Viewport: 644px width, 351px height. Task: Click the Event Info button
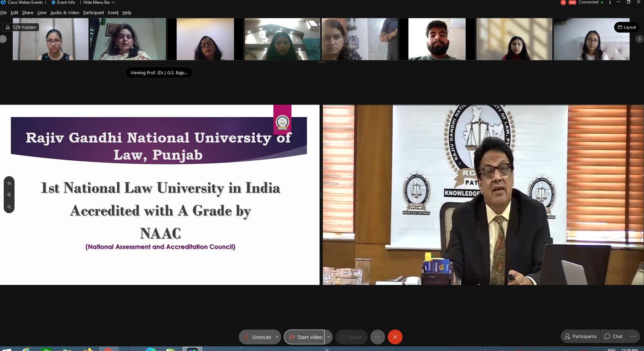coord(63,3)
